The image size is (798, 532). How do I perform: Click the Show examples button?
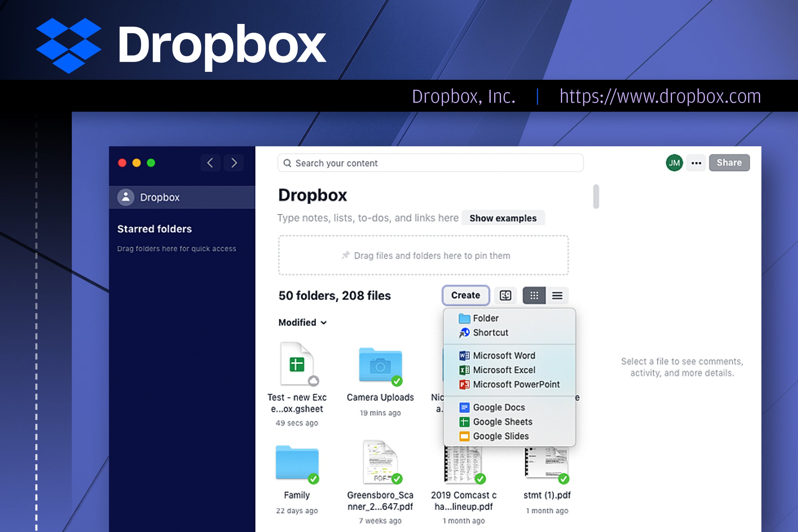[x=502, y=217]
